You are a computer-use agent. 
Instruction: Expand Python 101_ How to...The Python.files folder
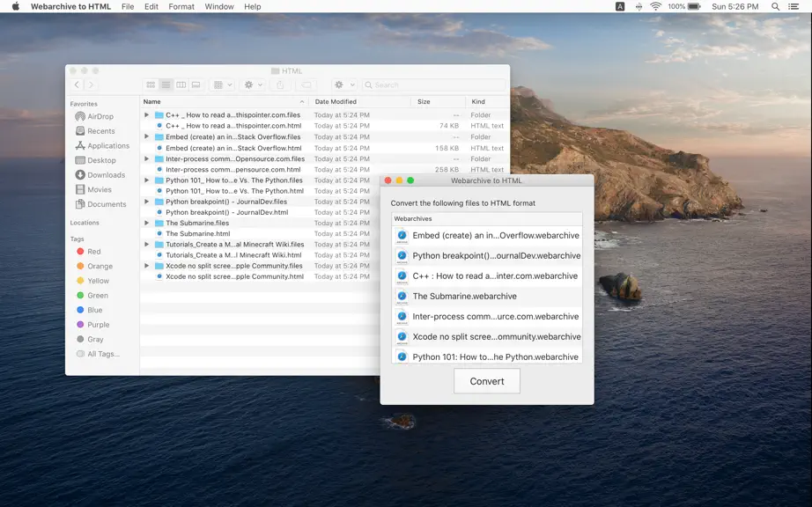(146, 180)
